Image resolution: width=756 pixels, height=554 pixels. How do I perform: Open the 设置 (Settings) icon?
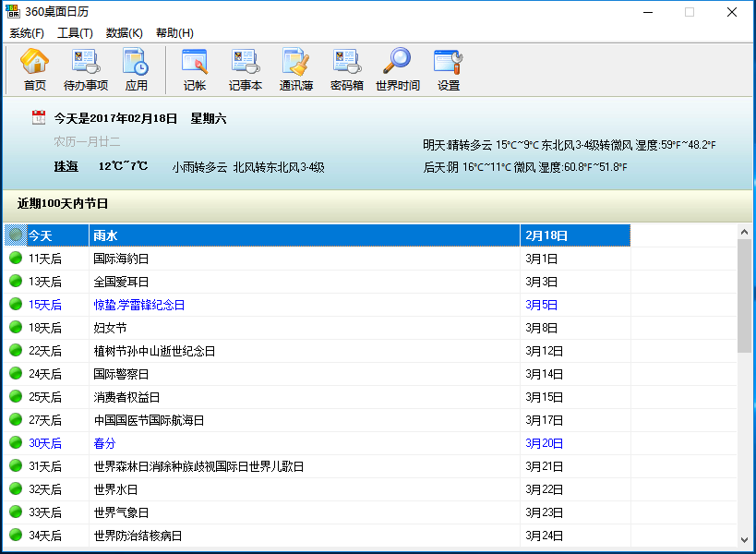click(x=448, y=71)
